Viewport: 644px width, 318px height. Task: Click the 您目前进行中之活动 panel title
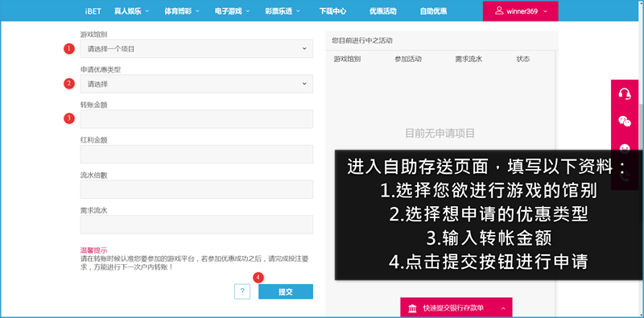pyautogui.click(x=362, y=41)
